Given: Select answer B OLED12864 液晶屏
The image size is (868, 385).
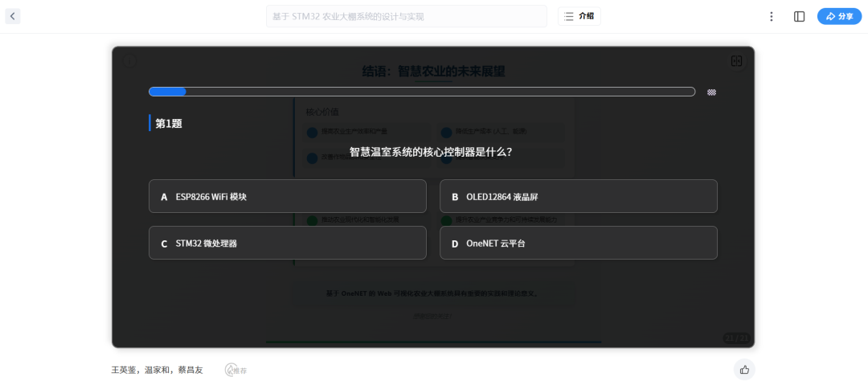Looking at the screenshot, I should point(579,196).
